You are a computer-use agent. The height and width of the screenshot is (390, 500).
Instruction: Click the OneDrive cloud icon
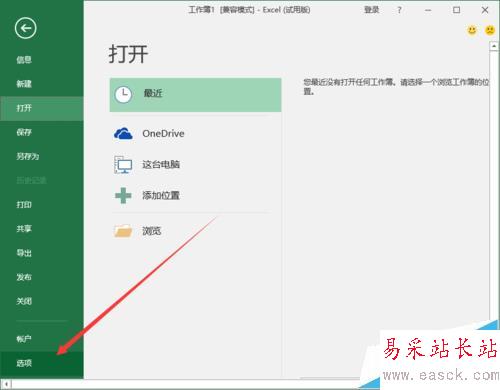[x=123, y=134]
